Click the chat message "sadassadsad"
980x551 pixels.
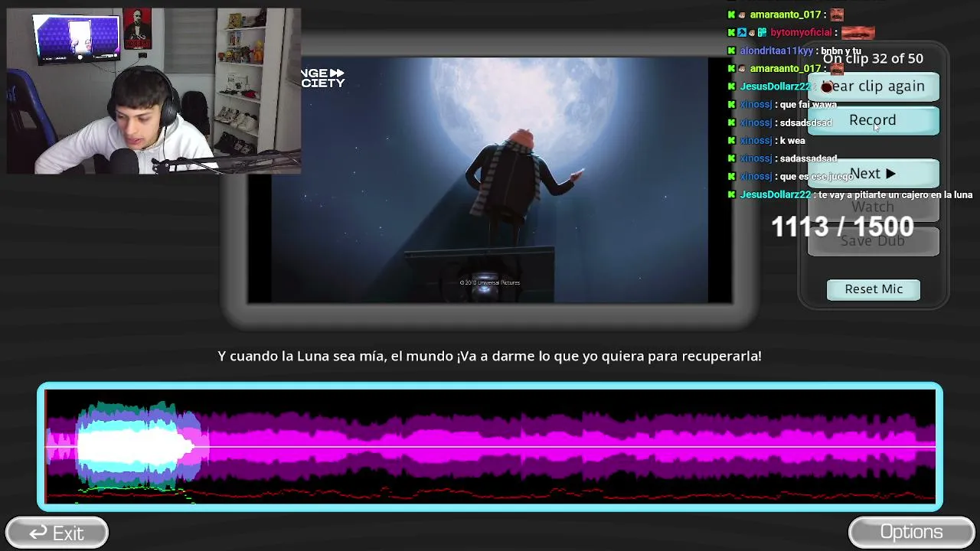tap(808, 159)
